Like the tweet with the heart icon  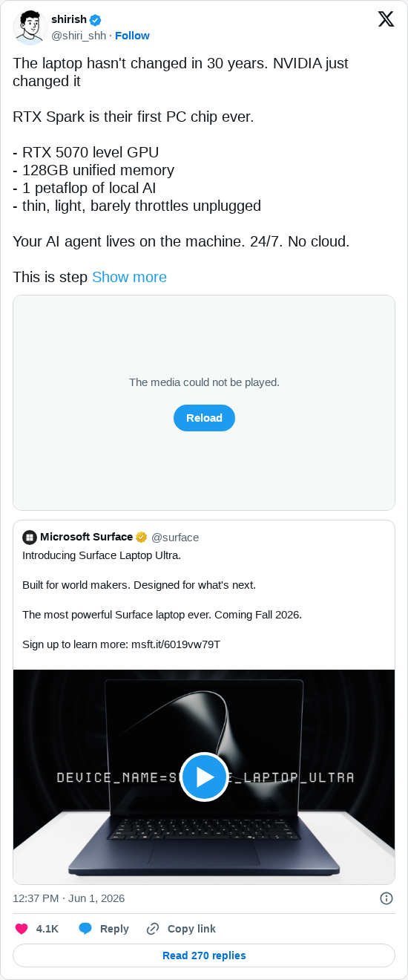pyautogui.click(x=22, y=929)
